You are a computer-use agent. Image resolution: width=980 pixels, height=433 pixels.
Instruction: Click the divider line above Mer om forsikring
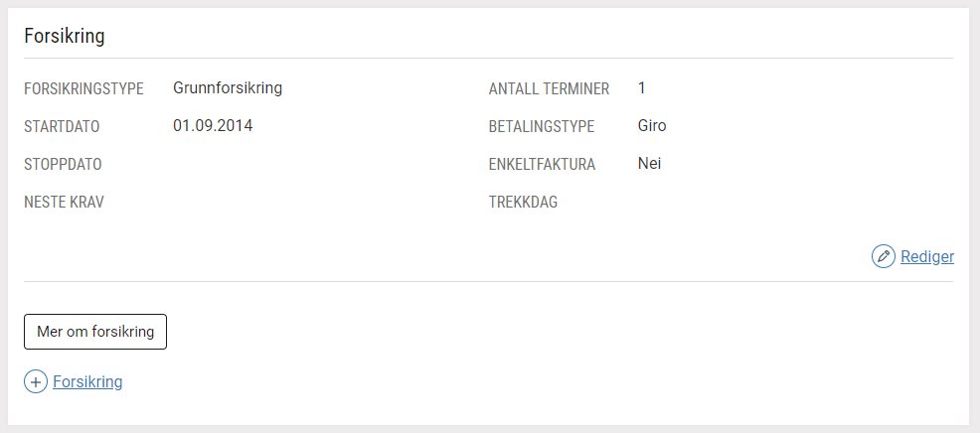click(x=489, y=281)
